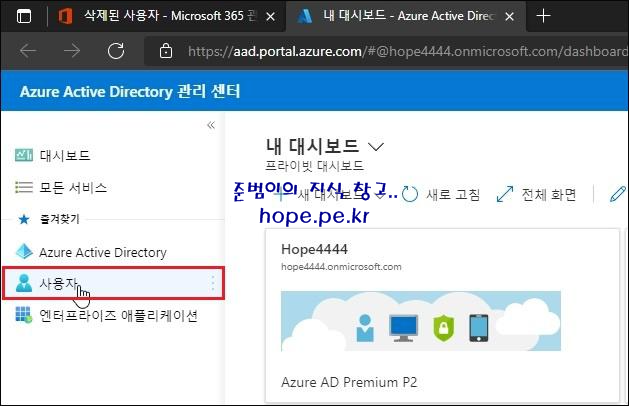
Task: Close the 내 대시보드 Azure tab
Action: (509, 16)
